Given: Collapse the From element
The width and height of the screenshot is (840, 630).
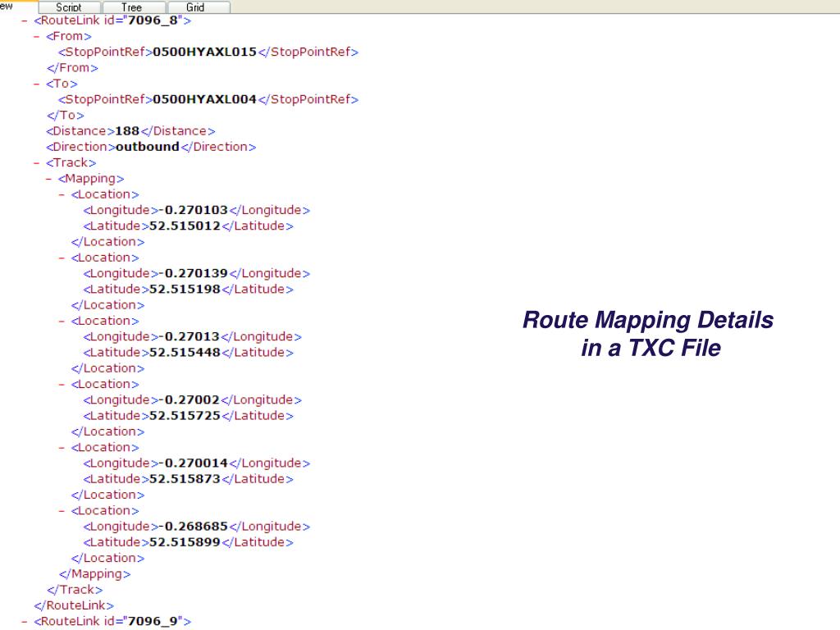Looking at the screenshot, I should (x=36, y=37).
